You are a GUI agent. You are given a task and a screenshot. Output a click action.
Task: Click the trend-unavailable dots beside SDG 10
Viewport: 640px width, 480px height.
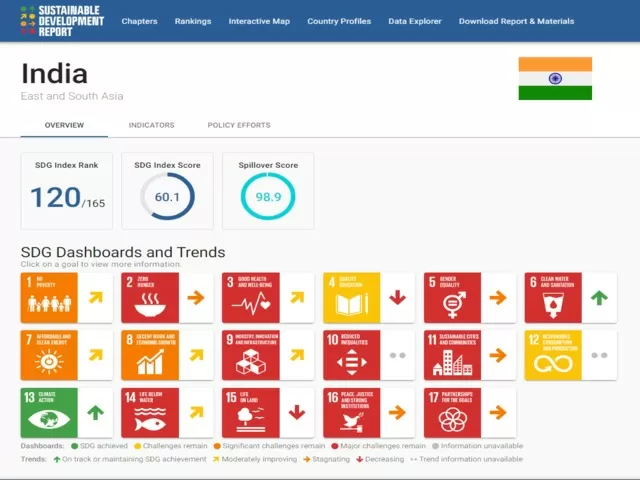[x=398, y=356]
